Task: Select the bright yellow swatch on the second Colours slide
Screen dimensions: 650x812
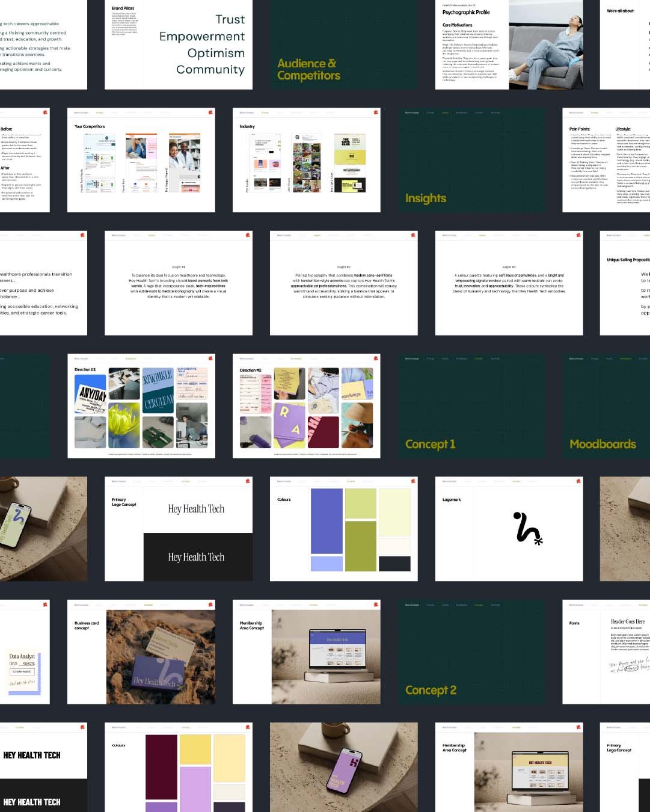Action: (195, 749)
